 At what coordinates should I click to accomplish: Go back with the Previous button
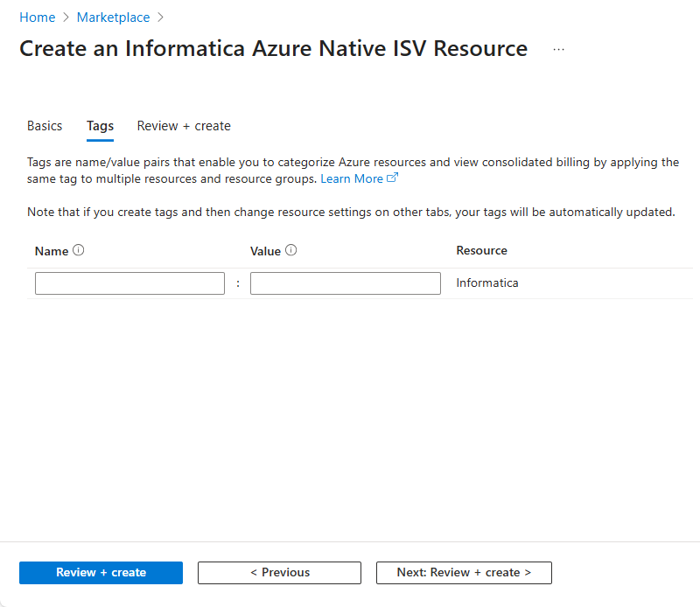point(279,573)
